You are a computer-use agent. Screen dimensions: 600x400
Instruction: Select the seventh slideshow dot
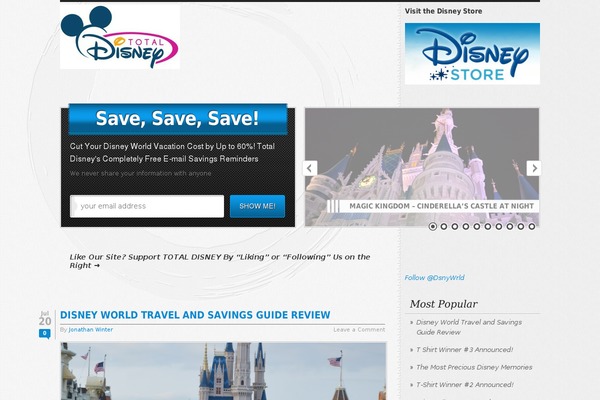(x=499, y=227)
